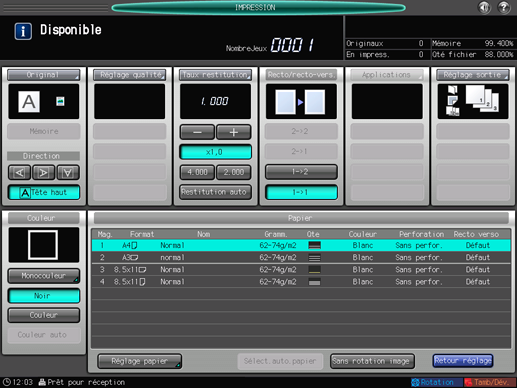
Task: Open Recto/recto-vers. settings
Action: [x=301, y=75]
